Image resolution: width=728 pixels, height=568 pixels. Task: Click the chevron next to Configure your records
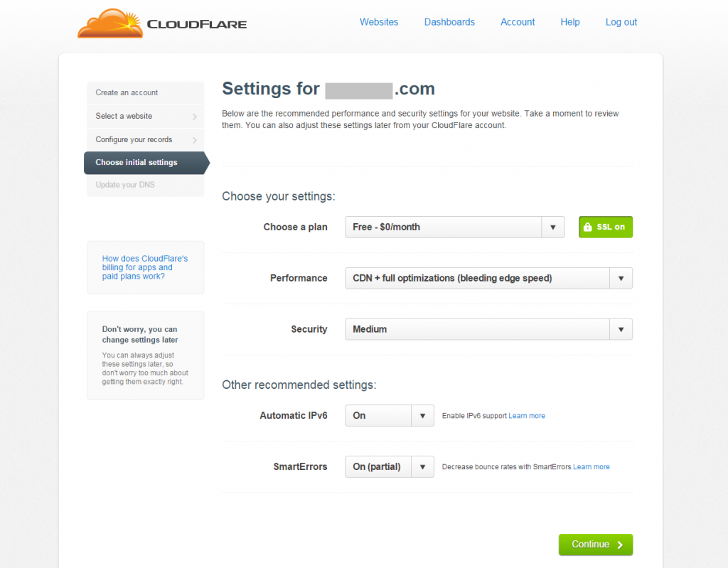point(195,140)
